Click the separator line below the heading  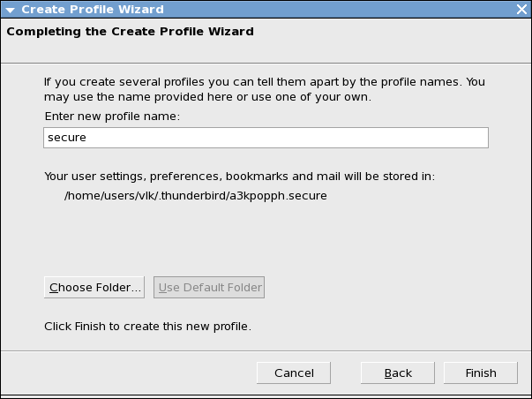point(266,63)
